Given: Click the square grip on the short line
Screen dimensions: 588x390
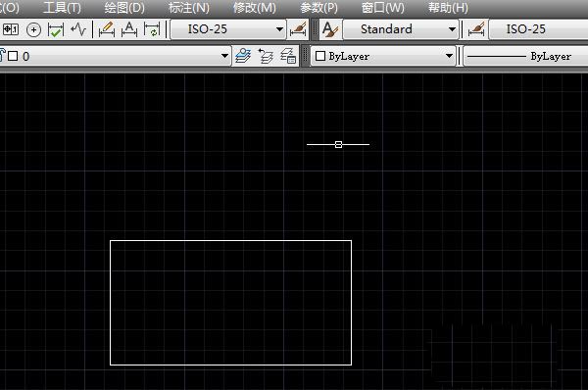Looking at the screenshot, I should tap(338, 144).
